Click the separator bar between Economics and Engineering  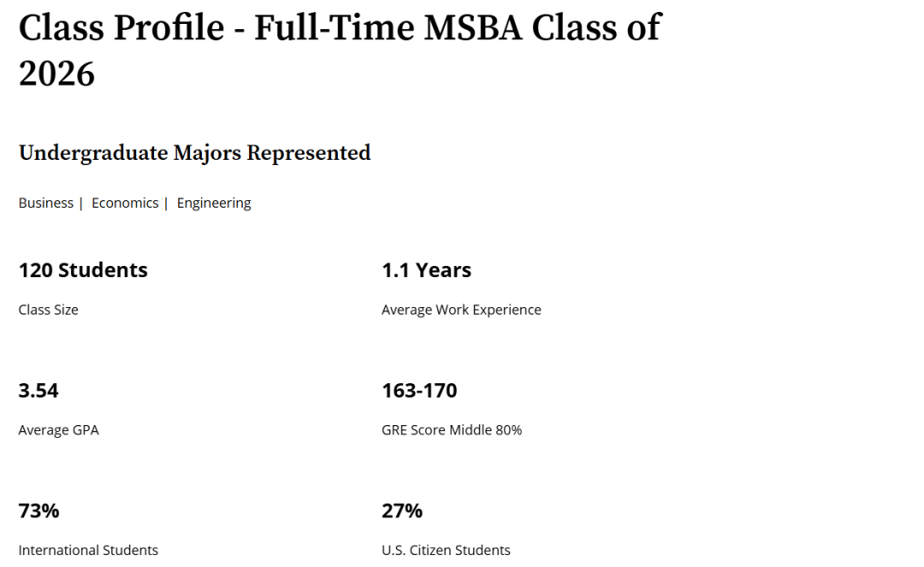pos(167,203)
